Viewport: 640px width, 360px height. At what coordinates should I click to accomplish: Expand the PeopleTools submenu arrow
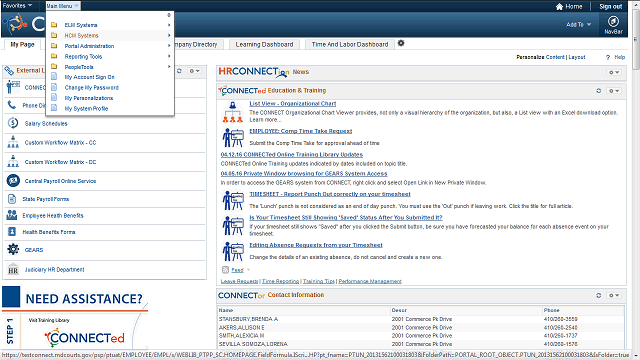169,66
